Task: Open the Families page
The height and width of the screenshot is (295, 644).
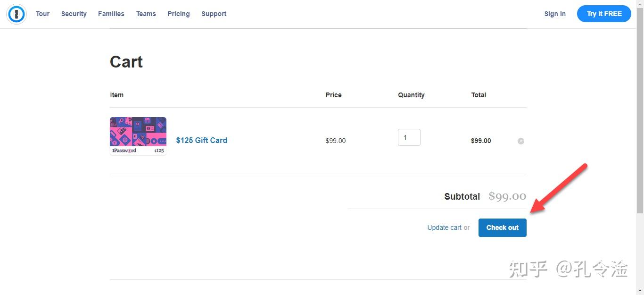Action: (111, 14)
